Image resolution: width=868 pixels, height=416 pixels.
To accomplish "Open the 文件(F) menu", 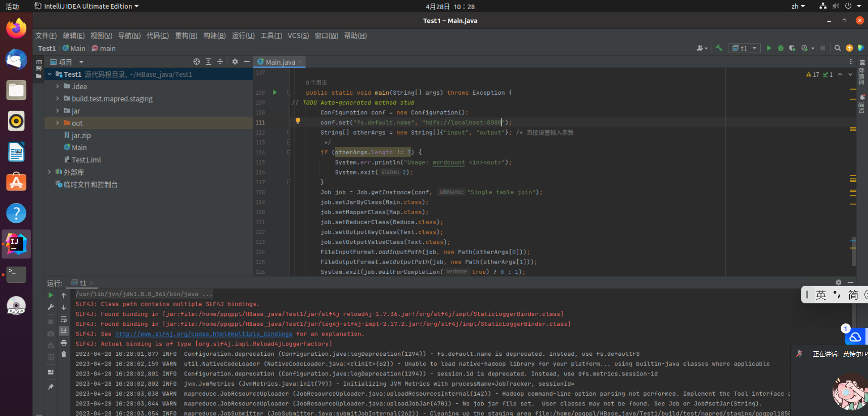I will [x=46, y=35].
